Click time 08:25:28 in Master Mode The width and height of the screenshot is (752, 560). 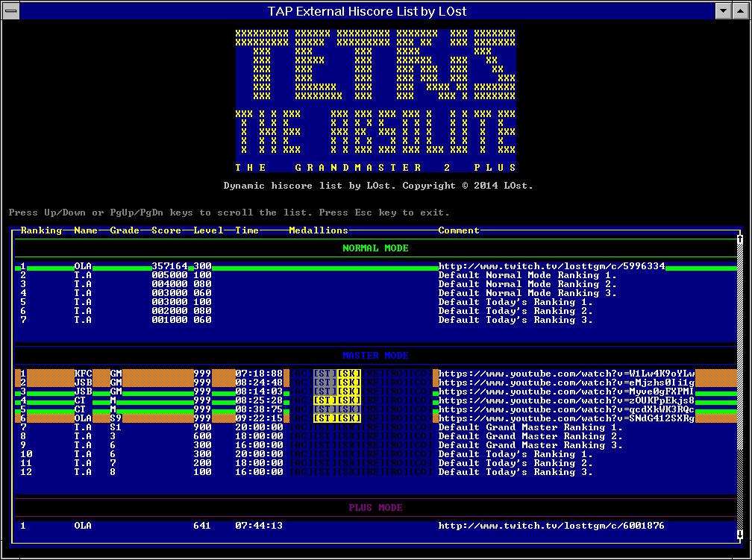(259, 400)
